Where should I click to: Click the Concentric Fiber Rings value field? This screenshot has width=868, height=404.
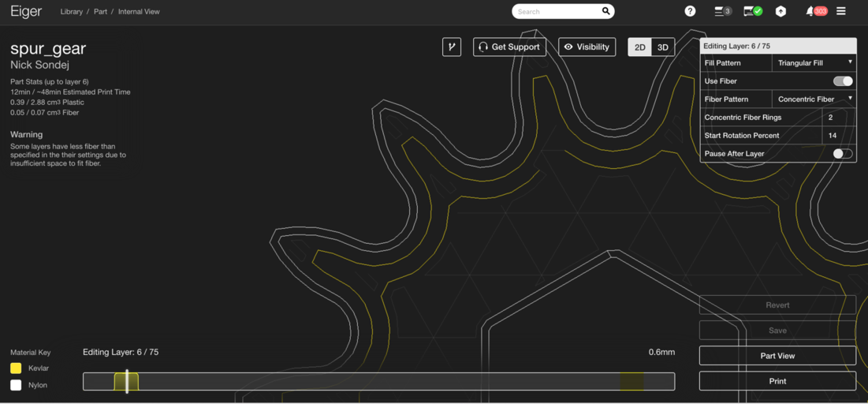[x=837, y=118]
